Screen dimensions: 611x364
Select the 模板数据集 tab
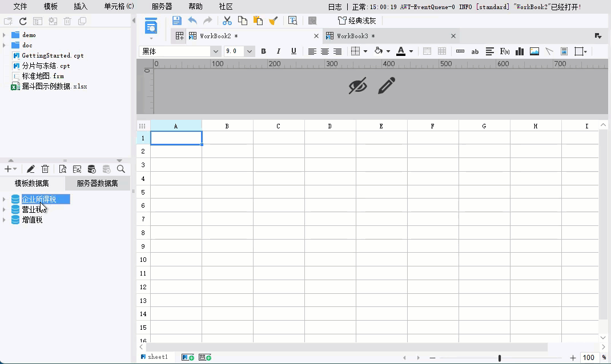click(x=32, y=183)
